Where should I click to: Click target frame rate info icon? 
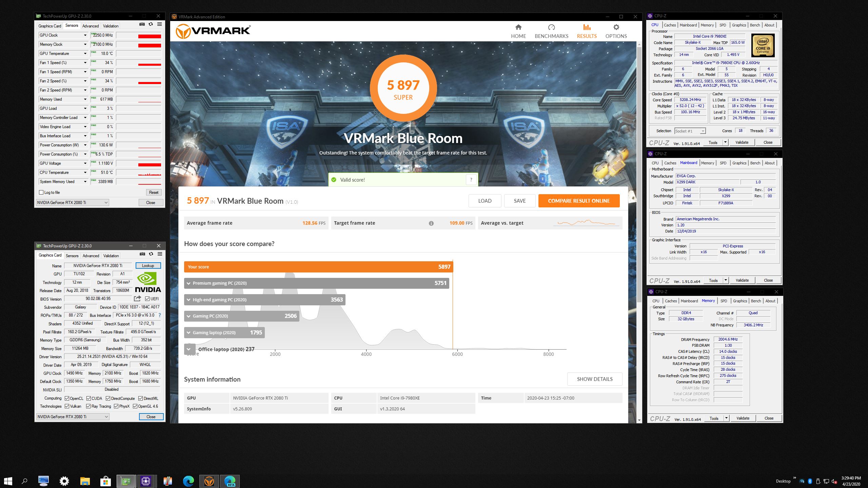click(x=431, y=223)
